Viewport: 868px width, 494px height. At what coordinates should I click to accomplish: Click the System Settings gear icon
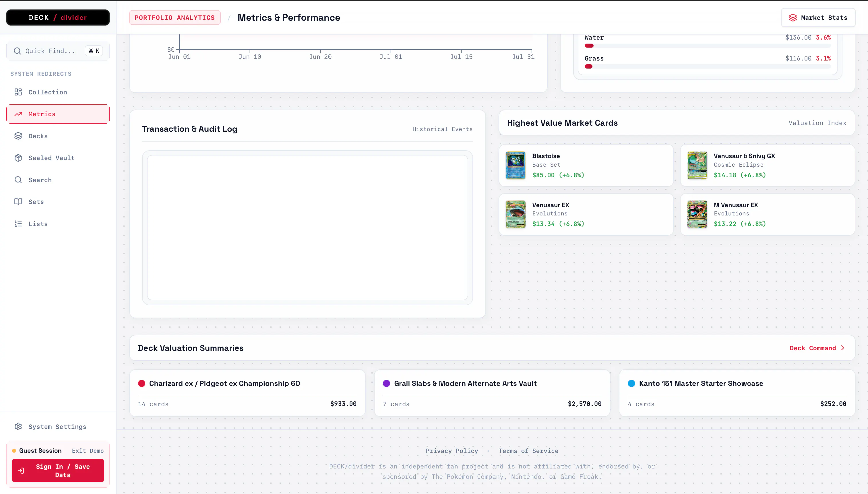[x=18, y=427]
